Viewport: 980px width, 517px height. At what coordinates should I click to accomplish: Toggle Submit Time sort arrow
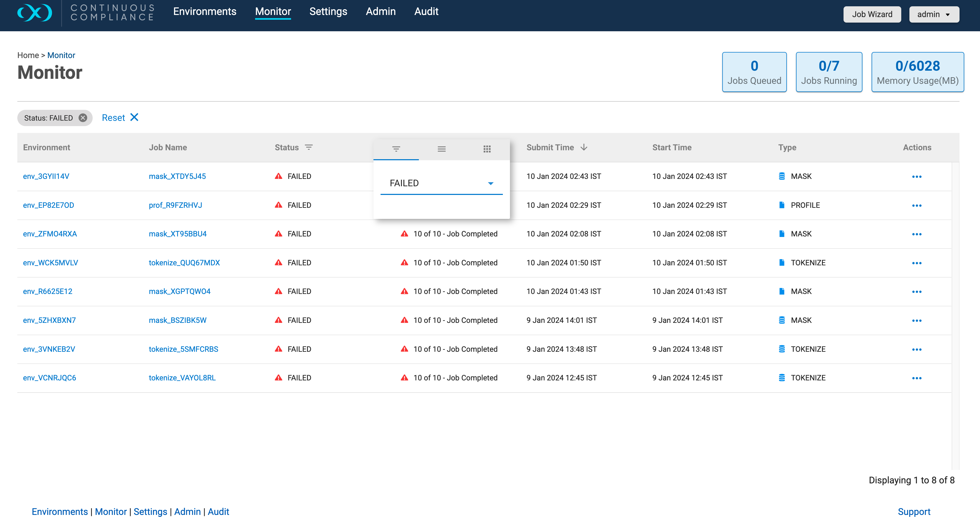(584, 147)
